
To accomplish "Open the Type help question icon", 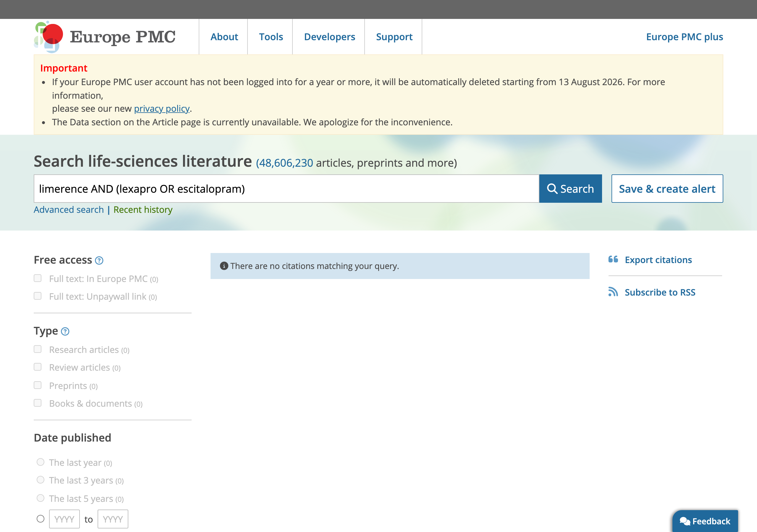I will [x=65, y=331].
